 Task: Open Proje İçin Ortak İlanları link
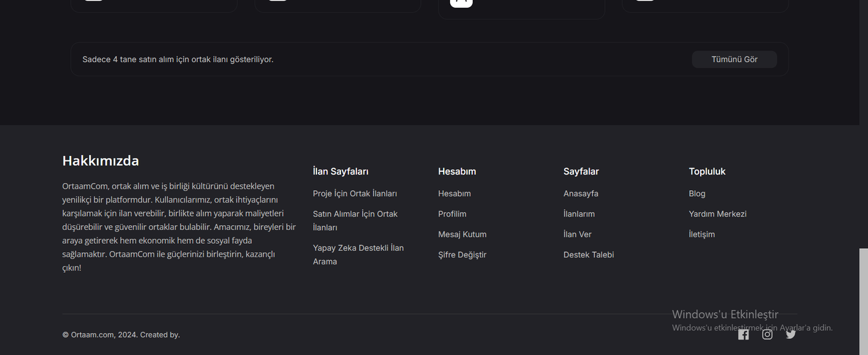click(355, 193)
